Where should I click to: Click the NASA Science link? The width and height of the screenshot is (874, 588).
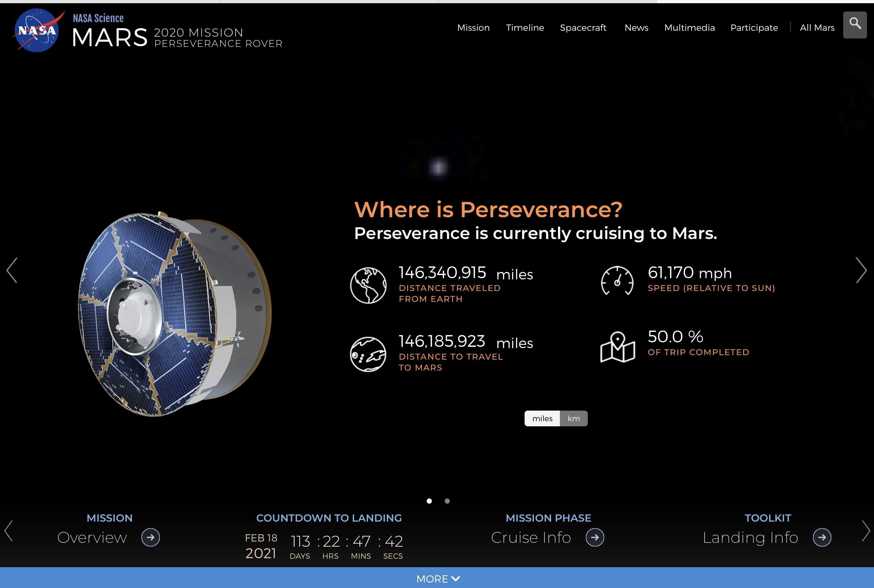98,18
